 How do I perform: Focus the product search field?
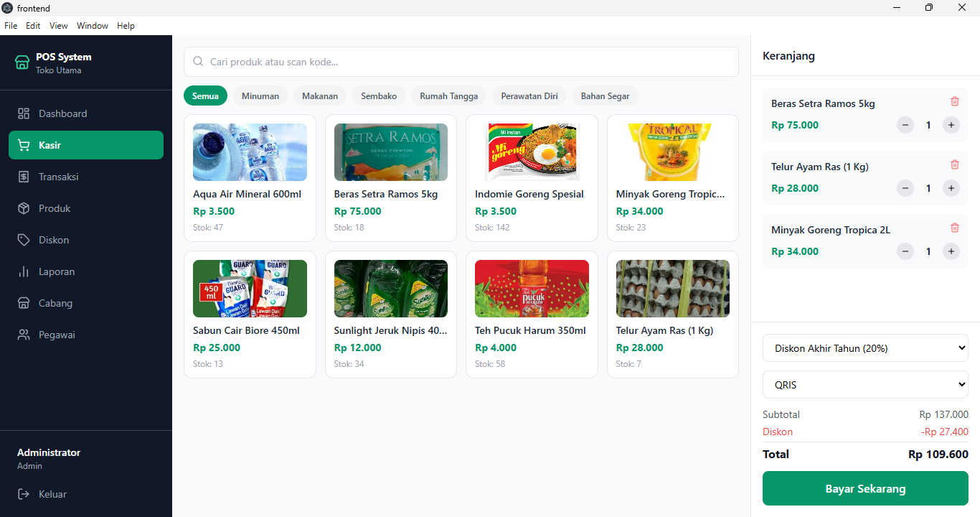(461, 62)
